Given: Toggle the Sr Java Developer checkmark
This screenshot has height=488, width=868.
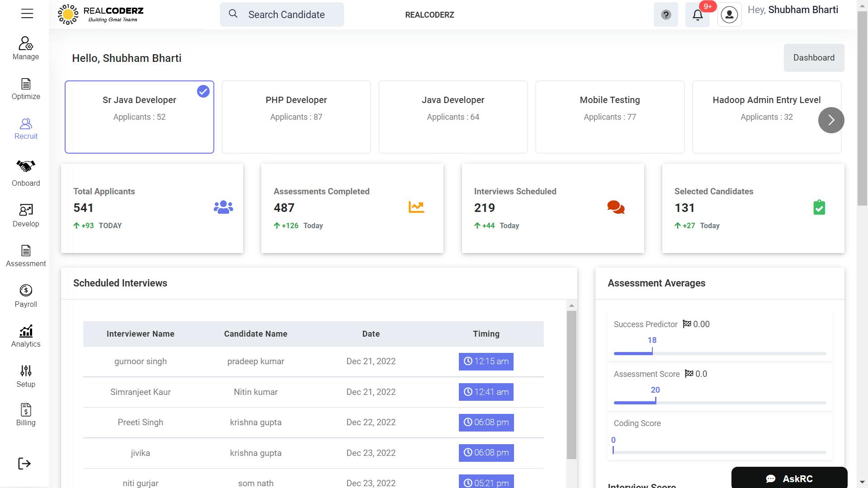Looking at the screenshot, I should (x=203, y=91).
